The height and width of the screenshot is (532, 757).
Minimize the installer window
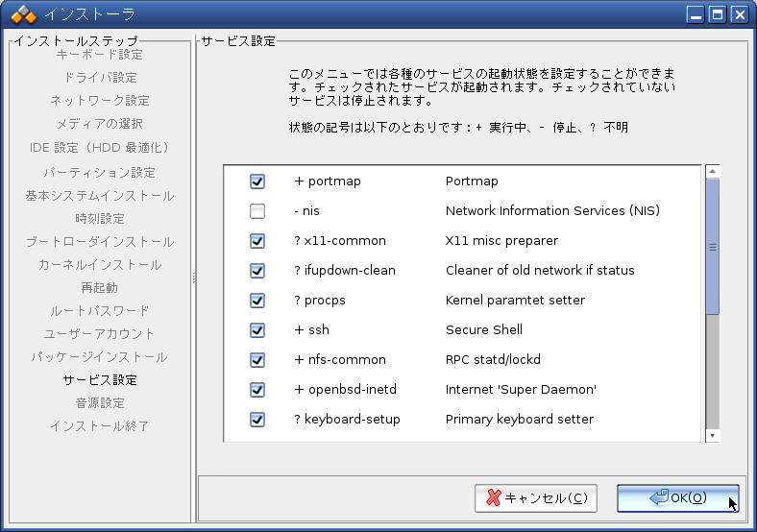tap(696, 14)
